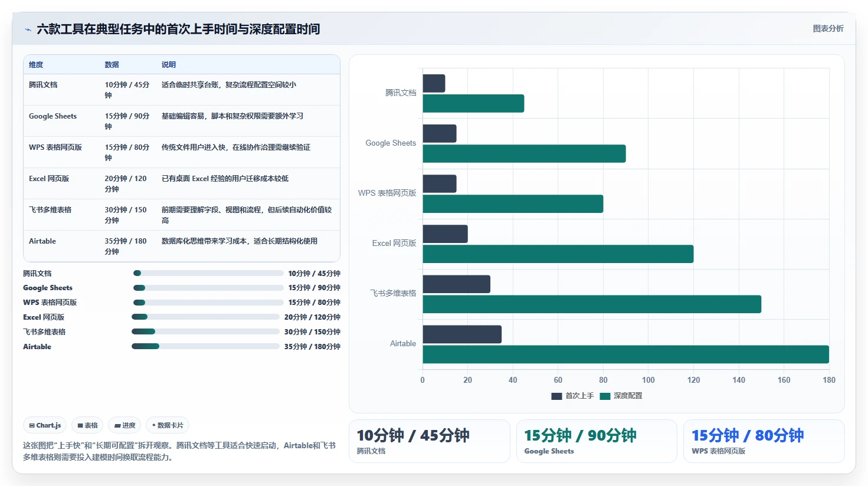
Task: Click the dark 首次上手 bar for 飞书多维表格
Action: [456, 284]
